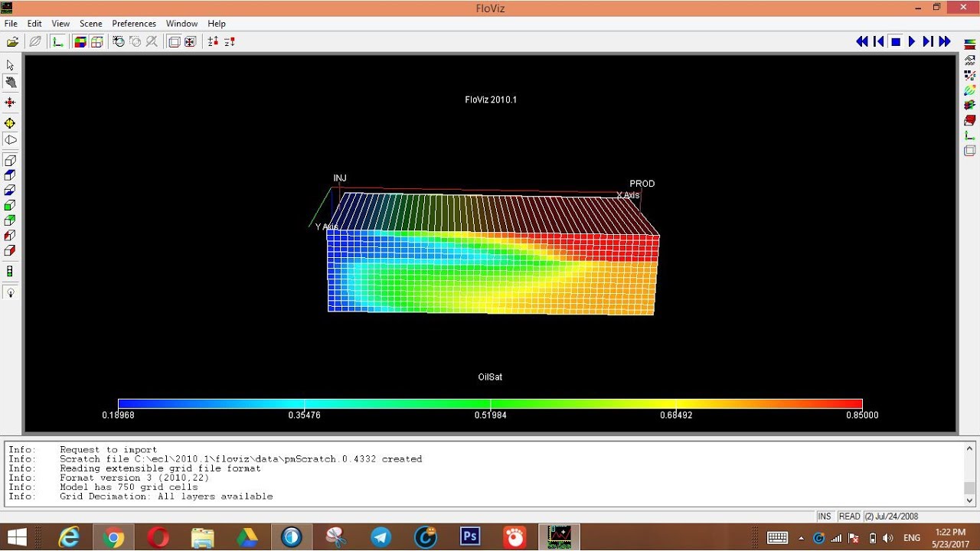Open Google Chrome from the taskbar
The image size is (980, 551).
tap(113, 537)
